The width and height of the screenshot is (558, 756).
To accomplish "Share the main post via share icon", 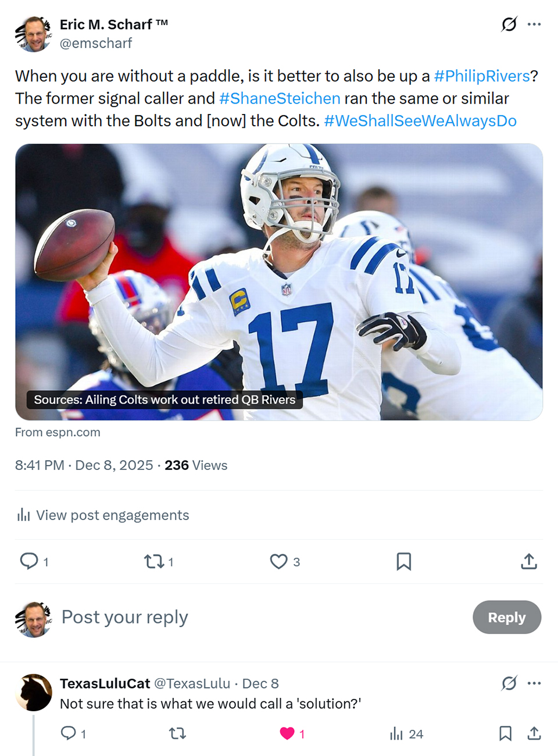I will coord(528,561).
